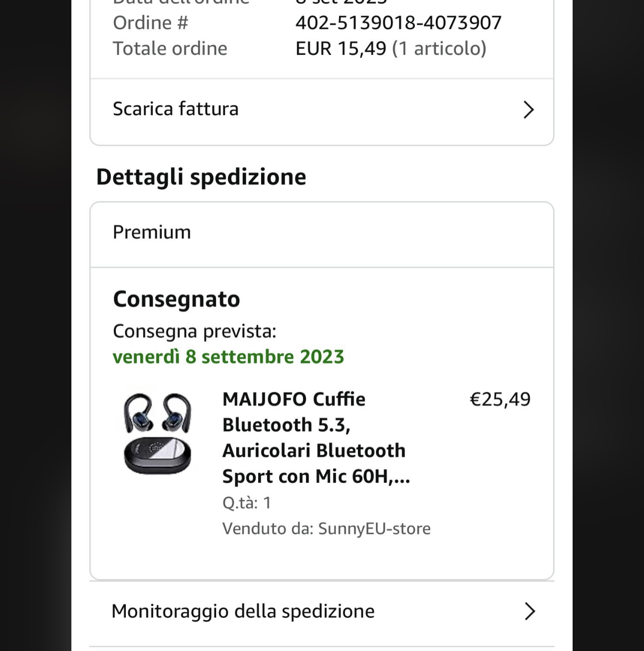Click the Totale ordine label
Image resolution: width=644 pixels, height=651 pixels.
tap(170, 48)
